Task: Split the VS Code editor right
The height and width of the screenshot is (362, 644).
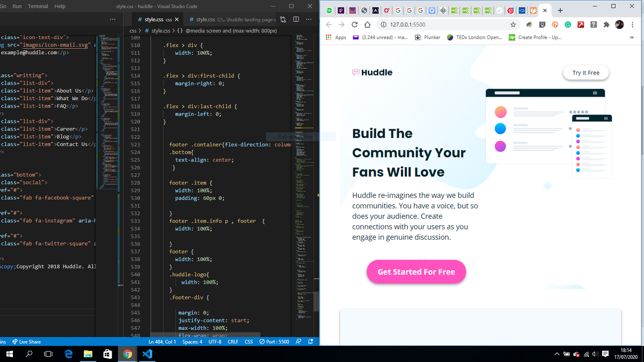Action: pos(296,19)
